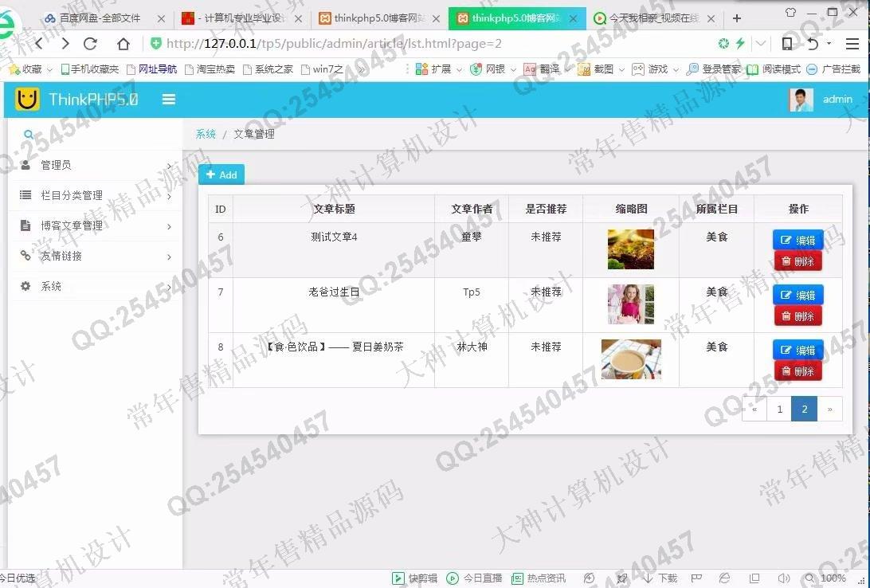Expand 栏目分类管理 sidebar menu
The image size is (870, 588).
click(x=96, y=195)
